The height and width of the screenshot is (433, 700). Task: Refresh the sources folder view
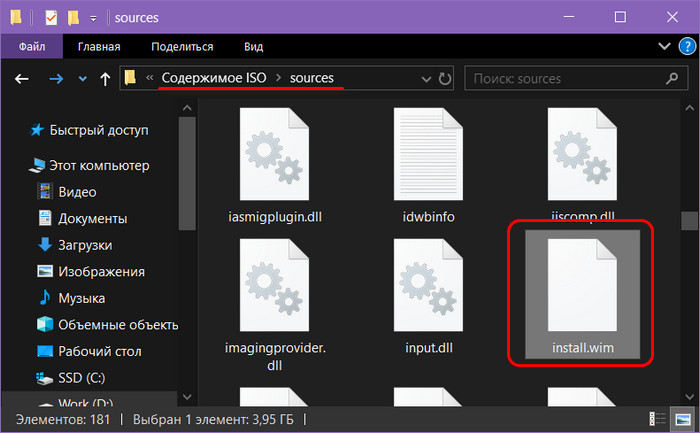click(x=445, y=79)
